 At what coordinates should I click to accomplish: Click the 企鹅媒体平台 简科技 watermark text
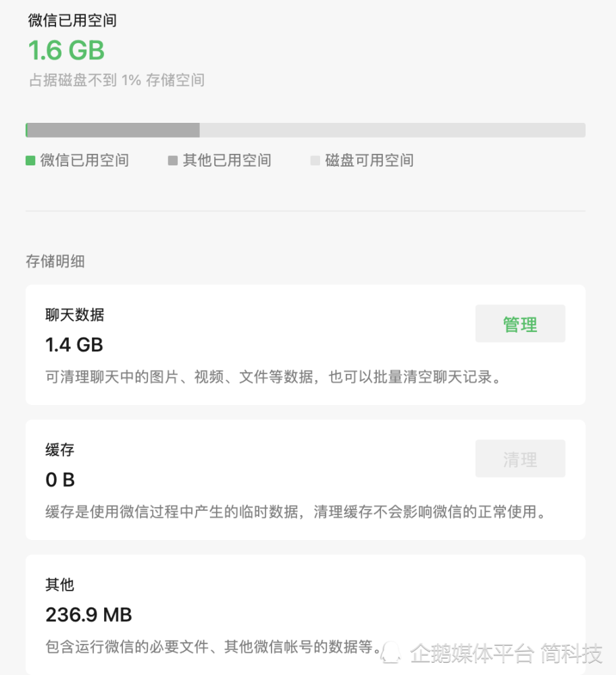point(507,653)
